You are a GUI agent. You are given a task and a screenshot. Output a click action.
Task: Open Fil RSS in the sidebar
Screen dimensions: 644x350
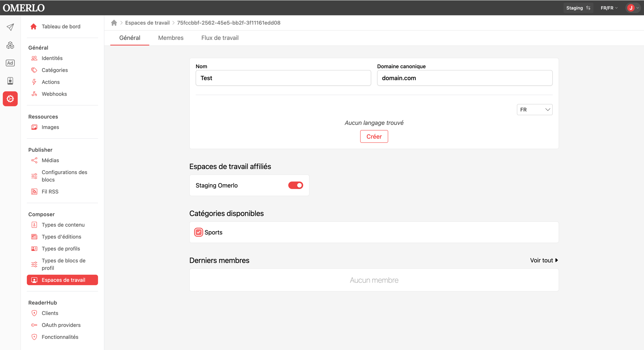tap(50, 192)
